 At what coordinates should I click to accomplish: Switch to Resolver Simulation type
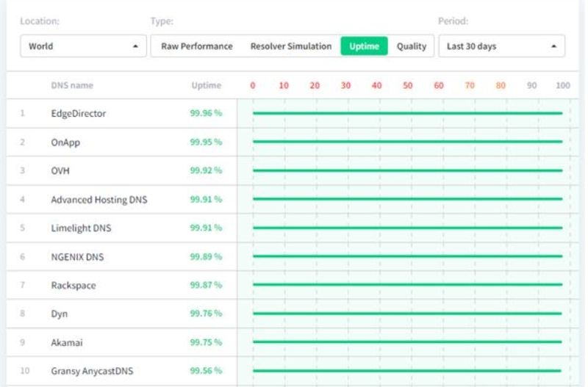click(291, 46)
